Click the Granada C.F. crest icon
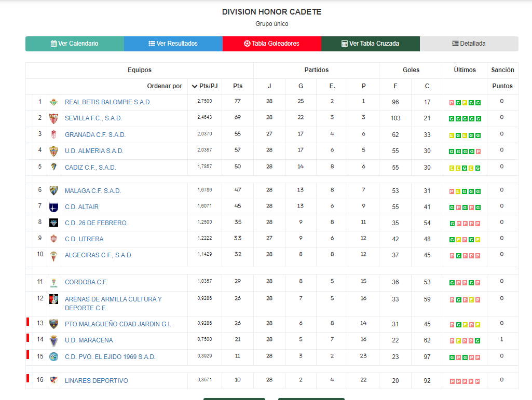Viewport: 532px width, 400px height. (53, 134)
